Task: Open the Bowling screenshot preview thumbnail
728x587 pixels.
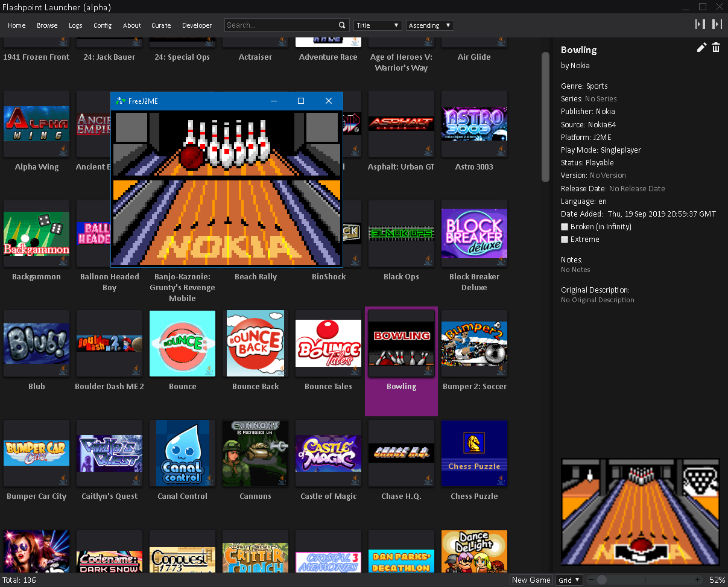Action: (640, 512)
